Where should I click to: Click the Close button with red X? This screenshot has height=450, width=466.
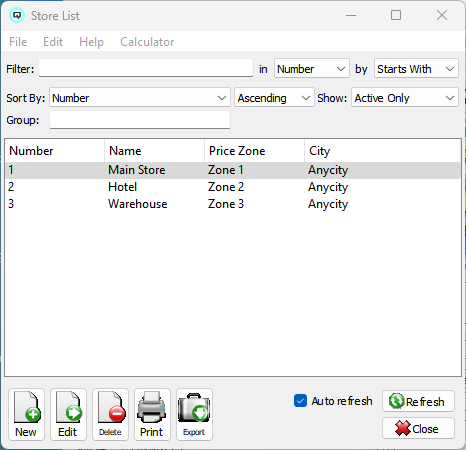click(x=418, y=428)
